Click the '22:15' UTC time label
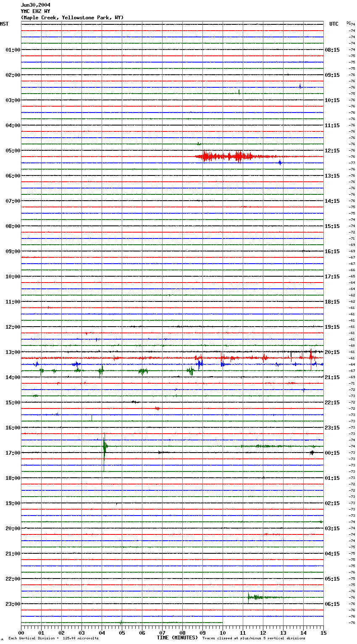The width and height of the screenshot is (357, 644). click(332, 403)
